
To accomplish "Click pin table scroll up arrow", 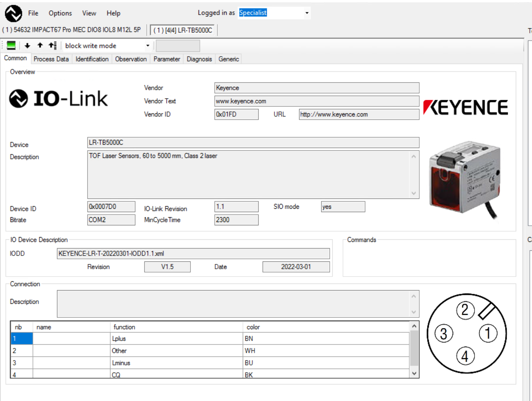I will point(414,326).
